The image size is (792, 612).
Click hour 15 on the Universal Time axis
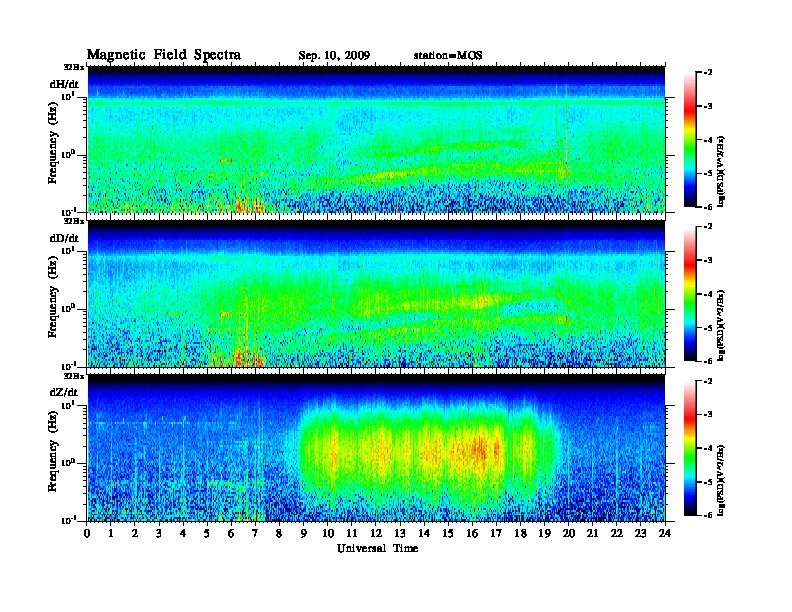448,533
